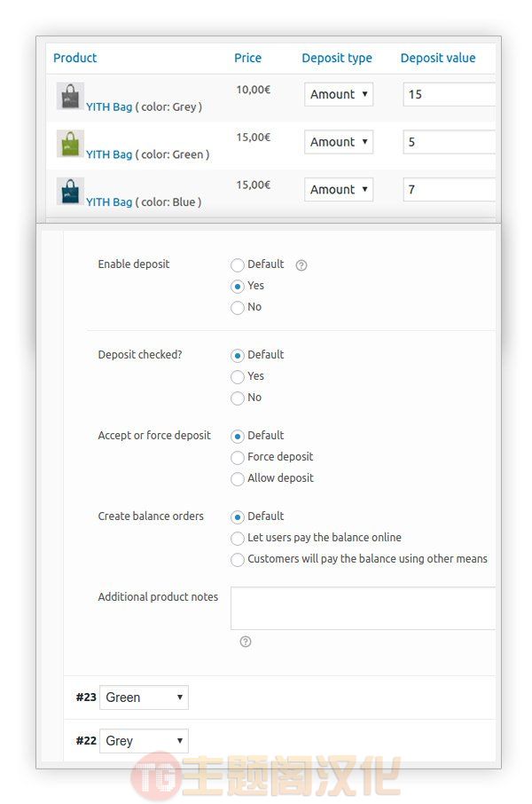Screen dimensions: 532x804
Task: Select No for Deposit checked
Action: [238, 398]
